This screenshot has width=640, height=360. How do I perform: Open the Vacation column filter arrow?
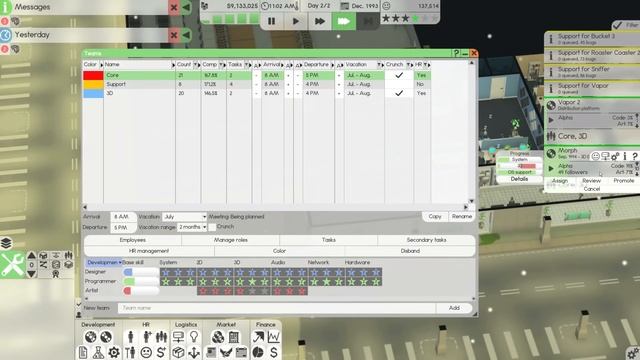click(x=379, y=65)
